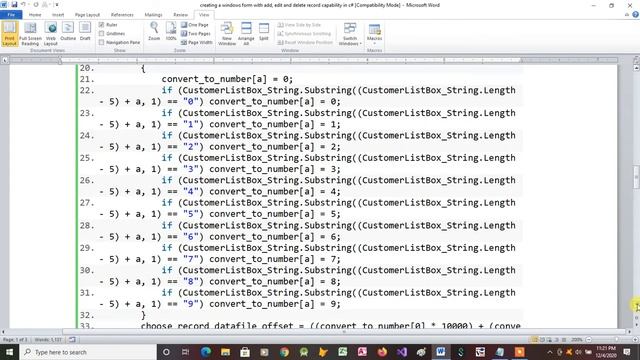Click the zoom slider track

pos(611,340)
